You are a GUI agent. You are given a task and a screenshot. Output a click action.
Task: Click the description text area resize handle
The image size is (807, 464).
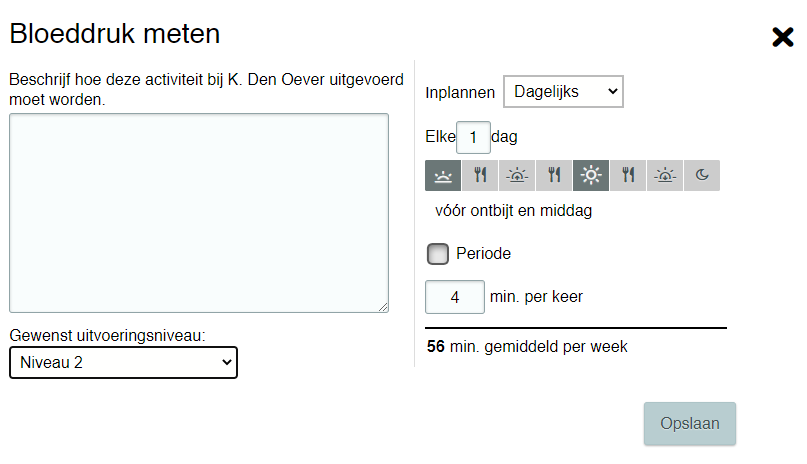(x=383, y=307)
